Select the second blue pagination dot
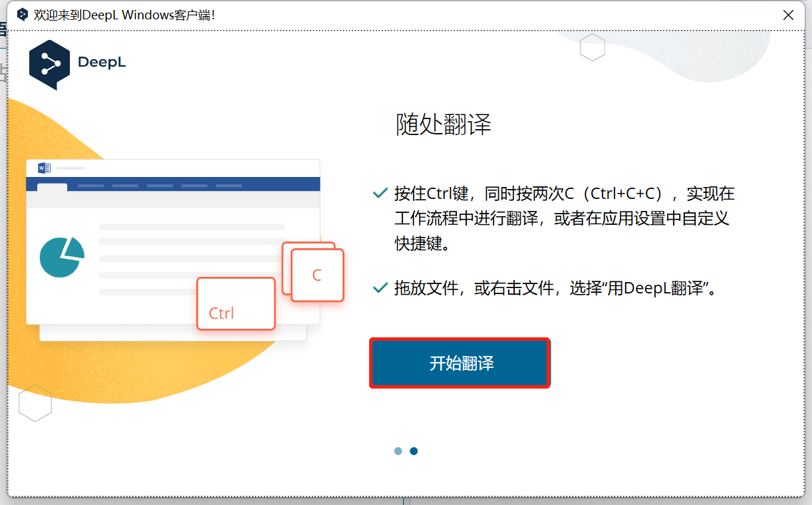Screen dimensions: 812x505 (x=414, y=450)
